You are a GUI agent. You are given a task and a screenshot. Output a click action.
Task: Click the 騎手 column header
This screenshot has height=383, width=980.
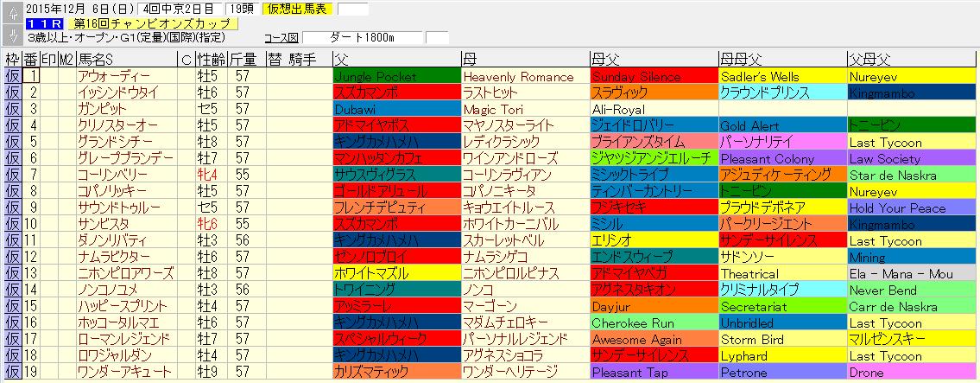(x=303, y=60)
